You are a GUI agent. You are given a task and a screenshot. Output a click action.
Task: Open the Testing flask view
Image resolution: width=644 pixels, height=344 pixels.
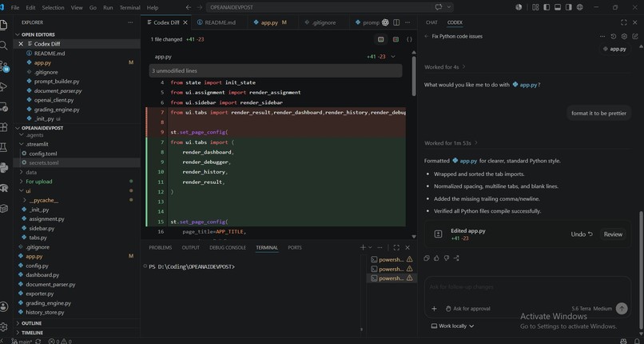click(3, 147)
